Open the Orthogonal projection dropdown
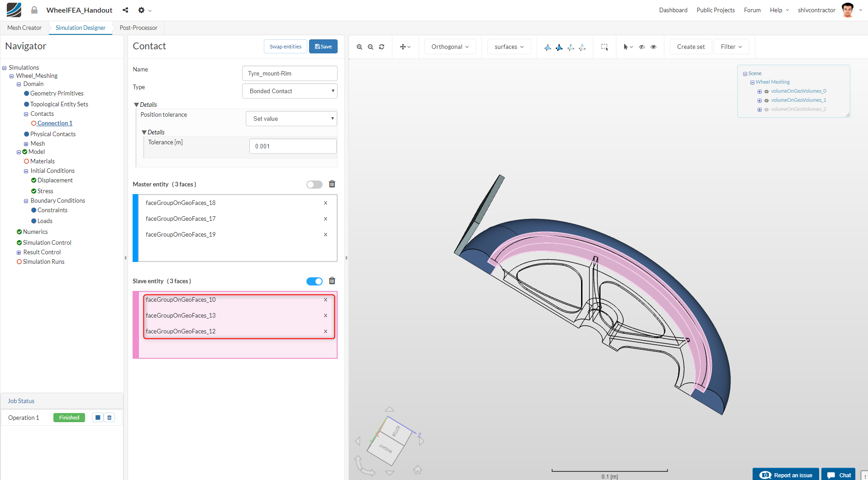 [x=450, y=47]
